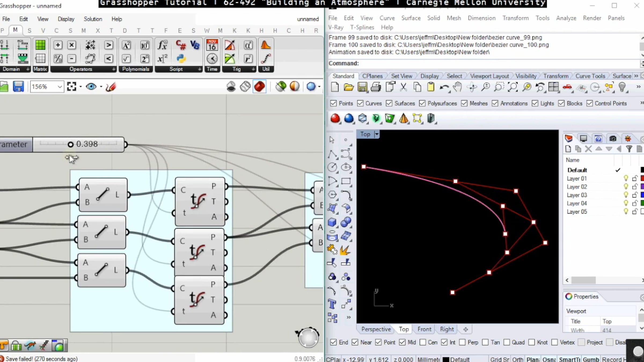Click the red sphere display icon
The image size is (644, 362).
pyautogui.click(x=335, y=118)
